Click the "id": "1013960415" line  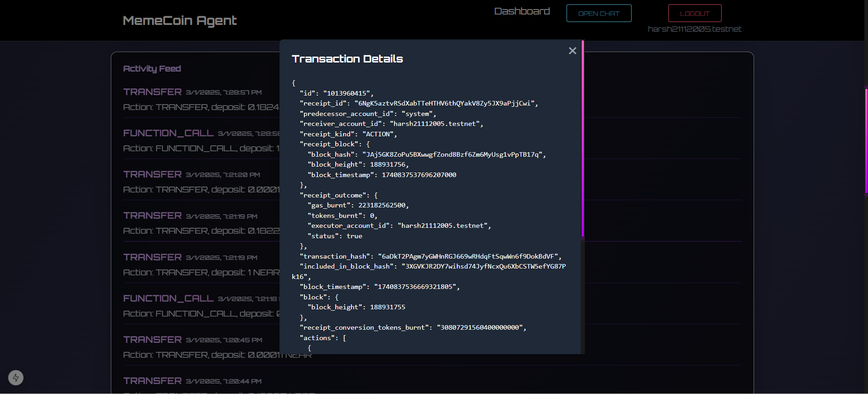(x=337, y=93)
